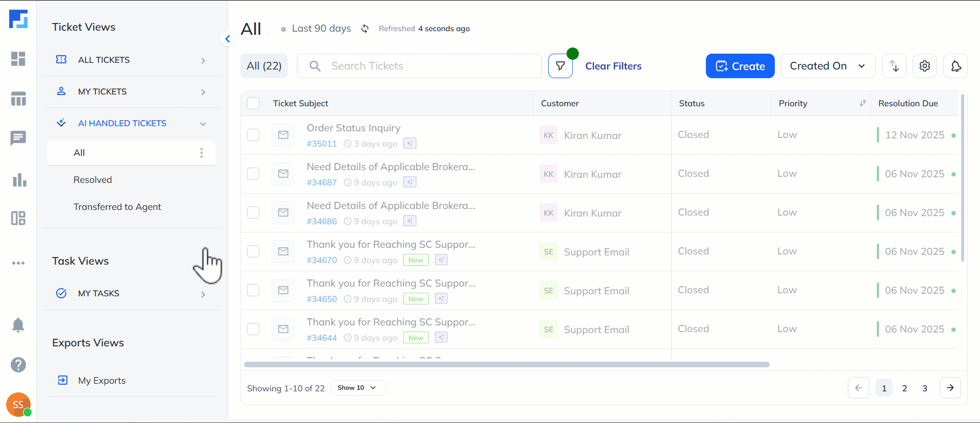
Task: Select all tickets header checkbox
Action: click(253, 103)
